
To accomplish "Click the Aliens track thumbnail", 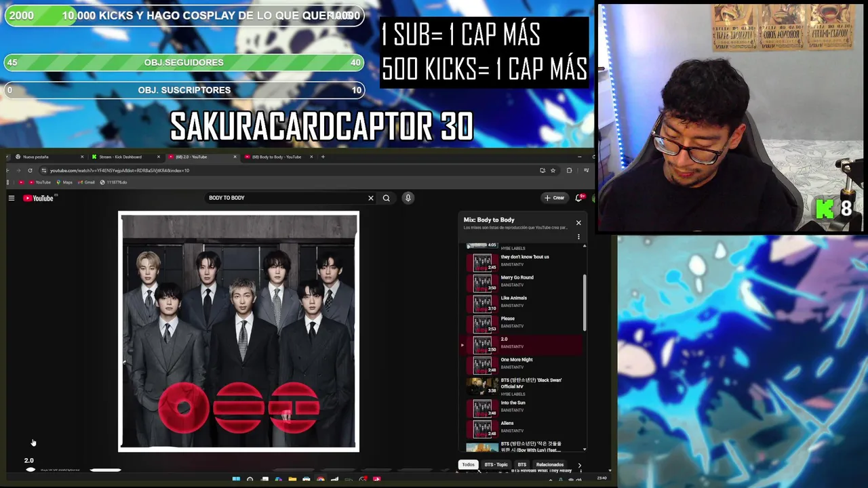I will [x=482, y=428].
